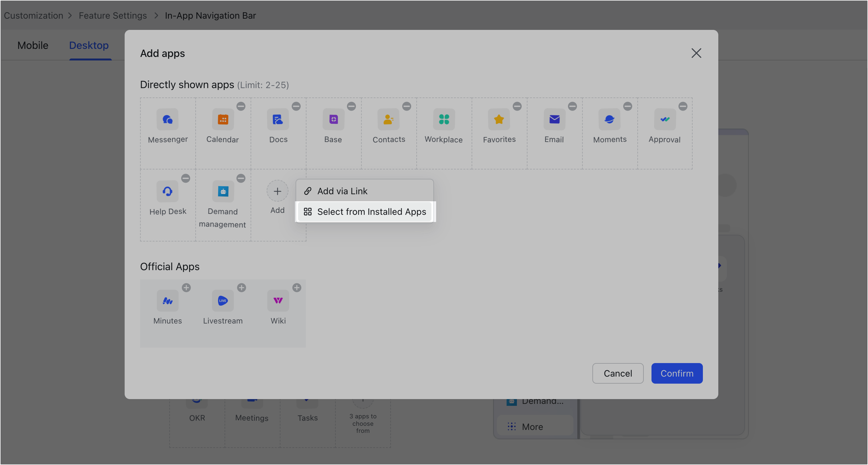Click the Base app icon
Viewport: 868px width, 465px height.
point(333,119)
